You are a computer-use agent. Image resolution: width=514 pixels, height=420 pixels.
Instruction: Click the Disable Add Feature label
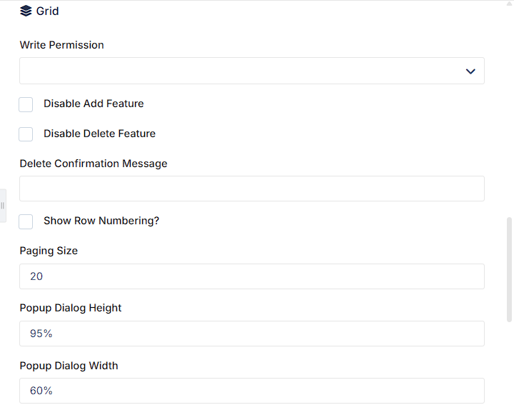coord(94,104)
